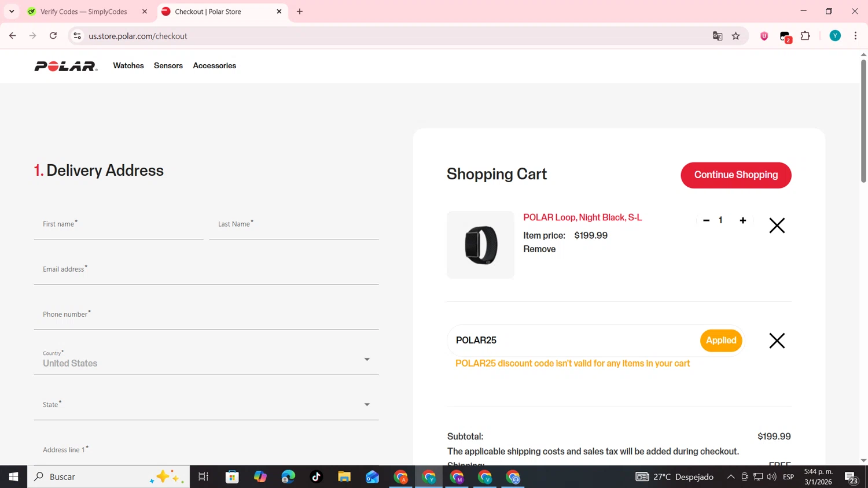Close the Checkout | Polar Store tab
The width and height of the screenshot is (868, 488).
[279, 12]
